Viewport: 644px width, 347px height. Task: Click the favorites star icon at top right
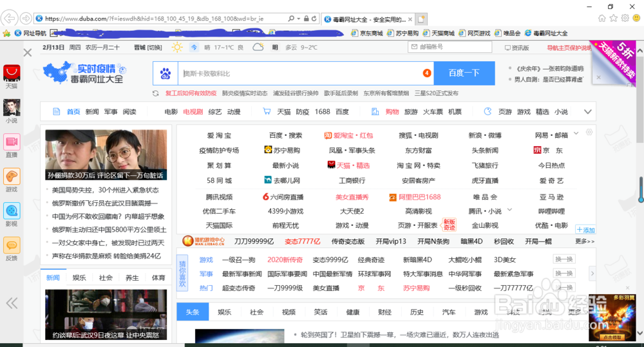[x=613, y=18]
